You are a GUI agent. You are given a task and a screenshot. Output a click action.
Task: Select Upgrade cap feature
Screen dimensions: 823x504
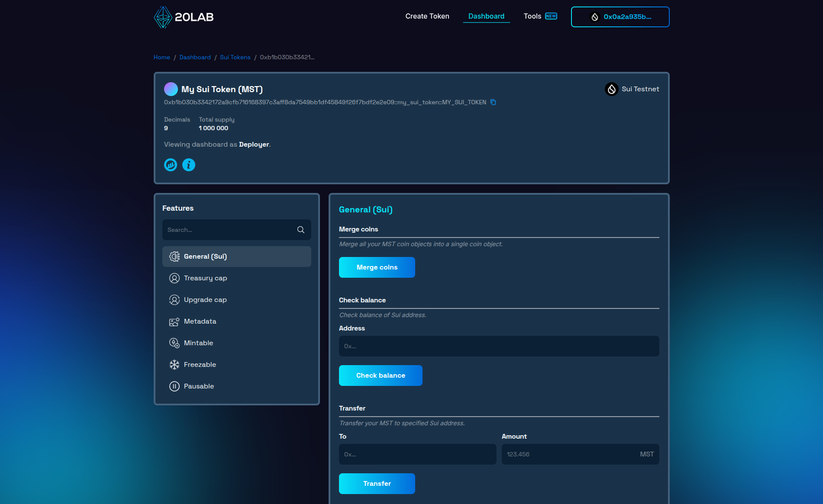point(237,300)
